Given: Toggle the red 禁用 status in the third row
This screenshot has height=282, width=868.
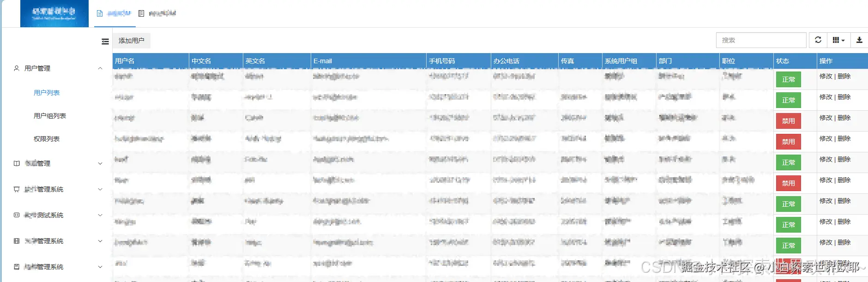Looking at the screenshot, I should [x=789, y=121].
